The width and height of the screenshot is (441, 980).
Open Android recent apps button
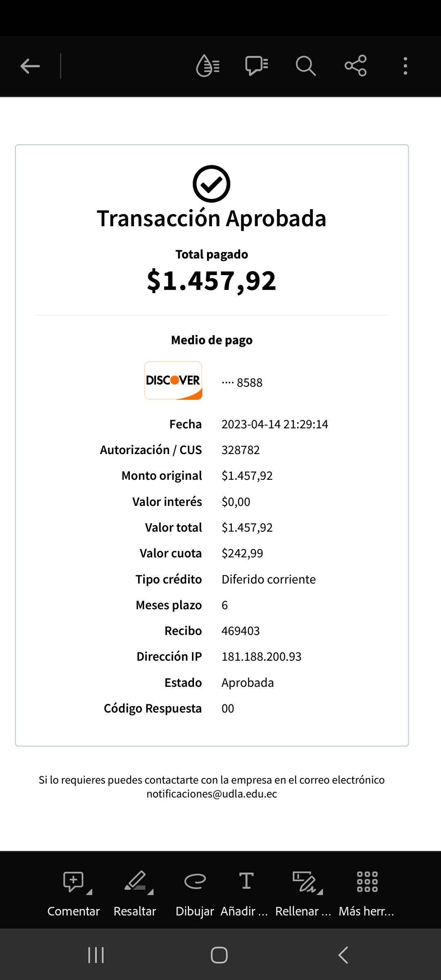[96, 955]
